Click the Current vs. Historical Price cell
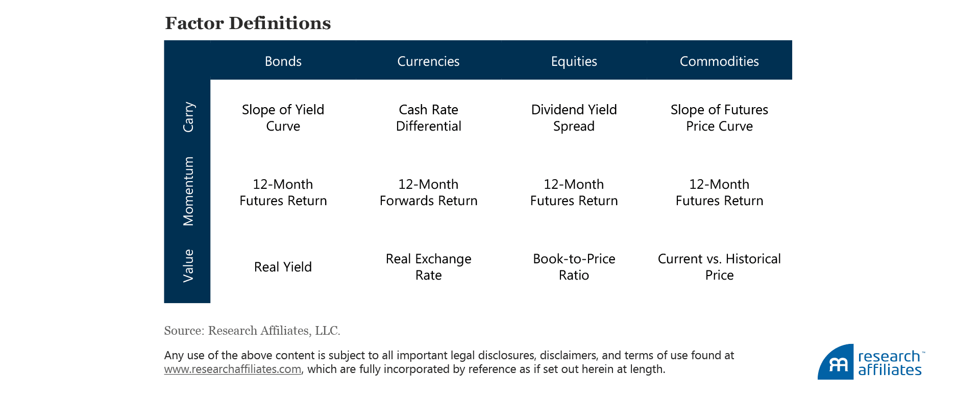 719,267
